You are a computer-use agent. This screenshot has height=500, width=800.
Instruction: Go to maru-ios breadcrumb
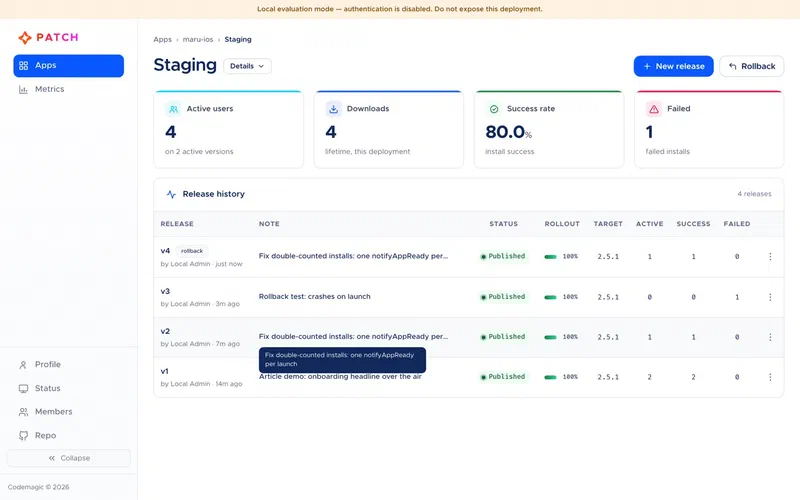tap(198, 39)
